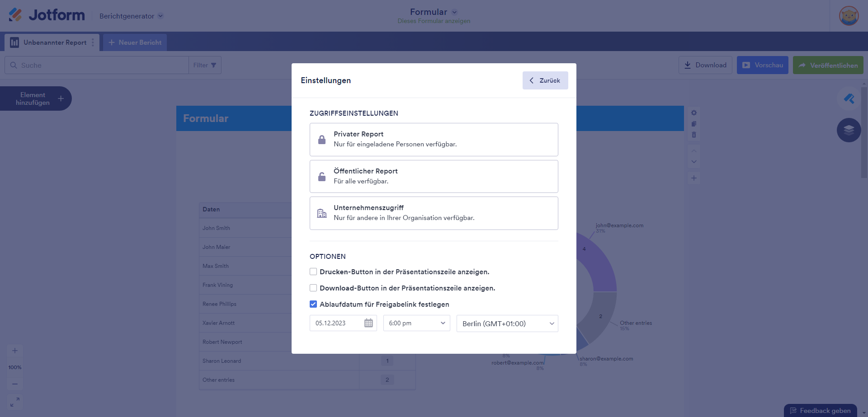The image size is (868, 417).
Task: Enable Drucken-Button in der Präsentationszeile checkbox
Action: click(x=313, y=272)
